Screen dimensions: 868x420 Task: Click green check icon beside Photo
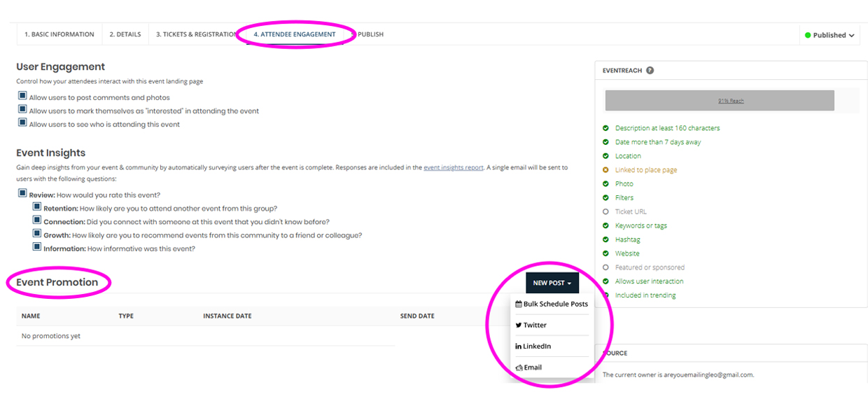coord(605,184)
